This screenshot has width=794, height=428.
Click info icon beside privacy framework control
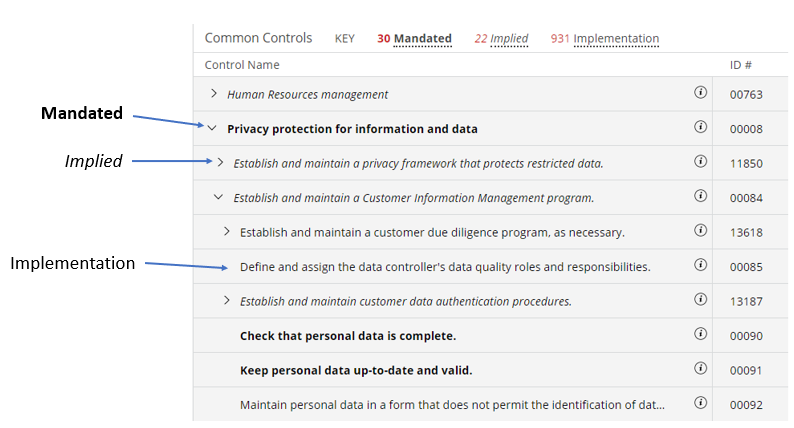(x=700, y=162)
